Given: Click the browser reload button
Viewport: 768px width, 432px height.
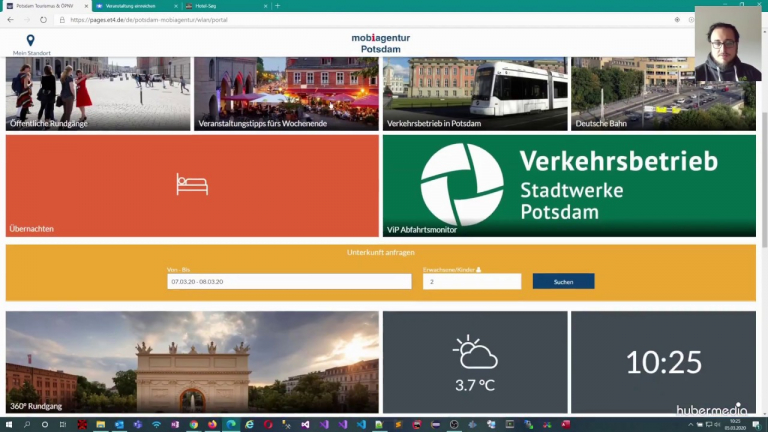Looking at the screenshot, I should click(x=43, y=20).
